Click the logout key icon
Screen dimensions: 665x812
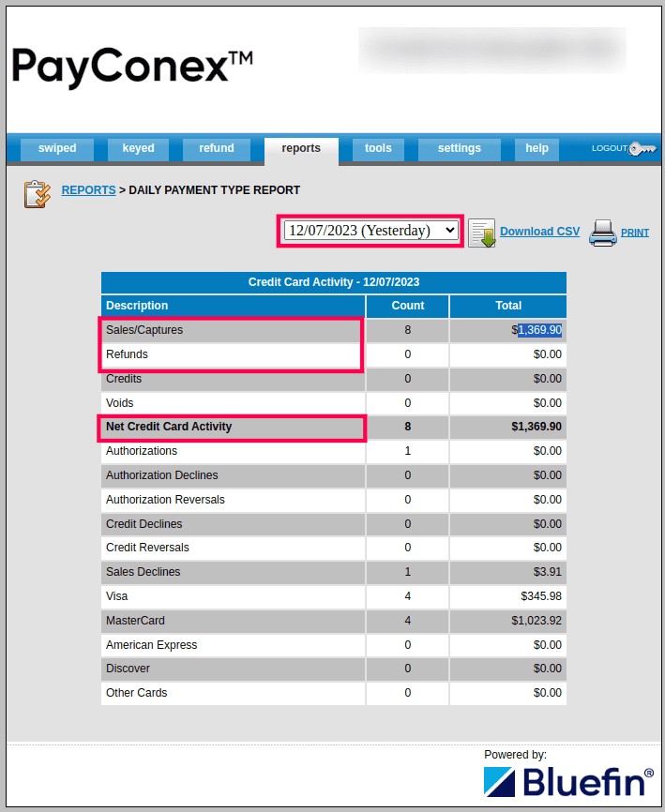coord(643,149)
